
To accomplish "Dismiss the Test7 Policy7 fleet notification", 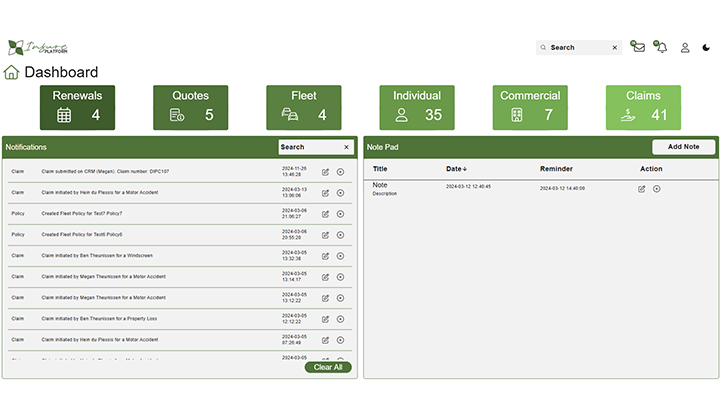I will pos(340,214).
